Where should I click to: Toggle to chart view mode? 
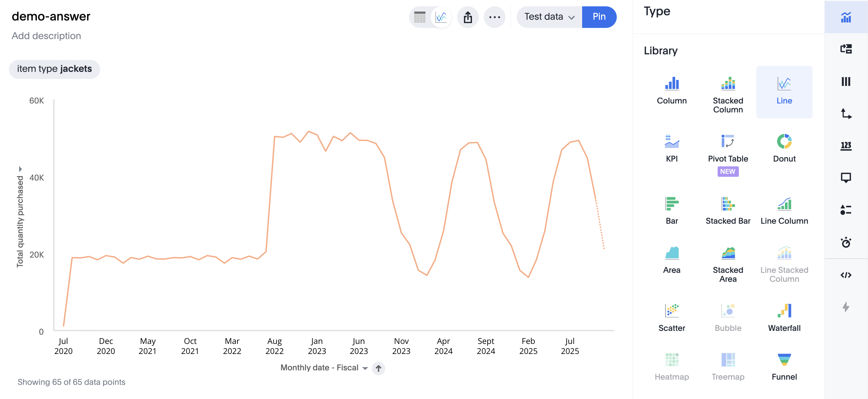440,17
